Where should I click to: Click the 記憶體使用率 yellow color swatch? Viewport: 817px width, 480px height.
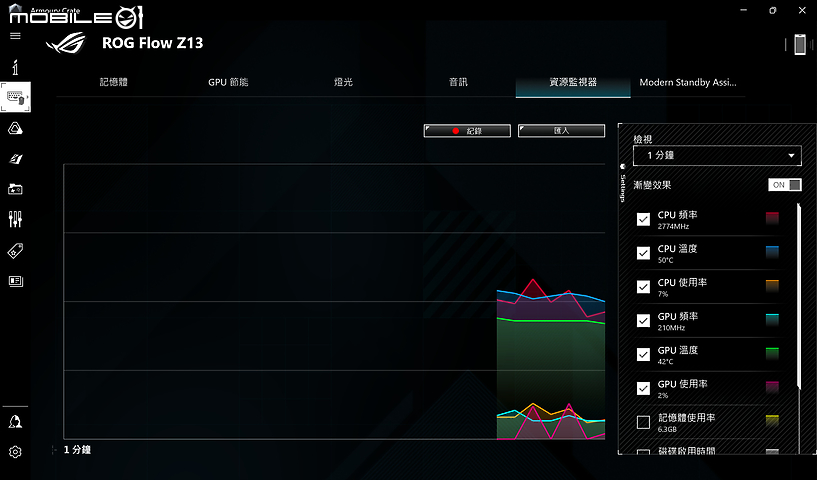pyautogui.click(x=772, y=422)
